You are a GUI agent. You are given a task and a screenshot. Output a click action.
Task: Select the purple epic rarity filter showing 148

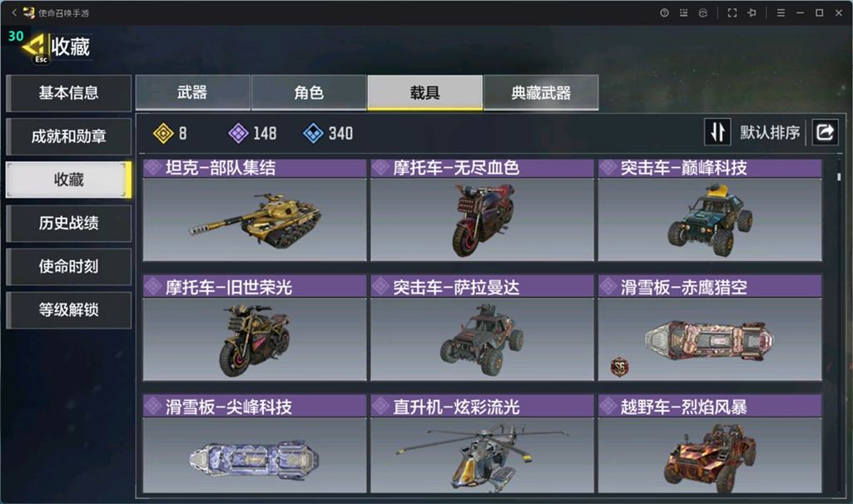[252, 133]
